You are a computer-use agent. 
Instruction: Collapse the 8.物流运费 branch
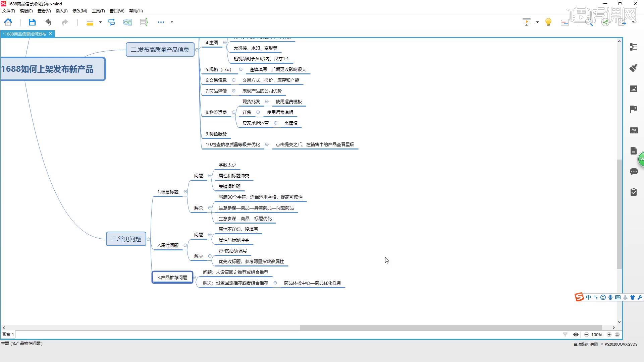233,112
